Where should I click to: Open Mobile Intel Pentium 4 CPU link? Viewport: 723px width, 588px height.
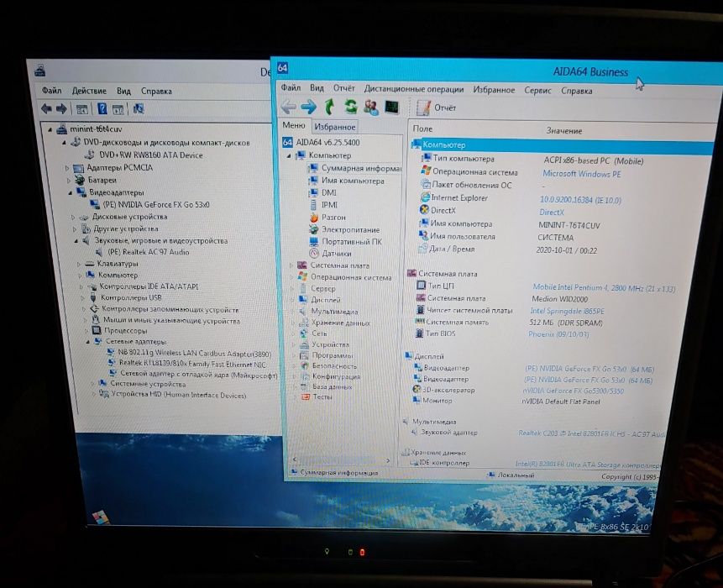(604, 288)
